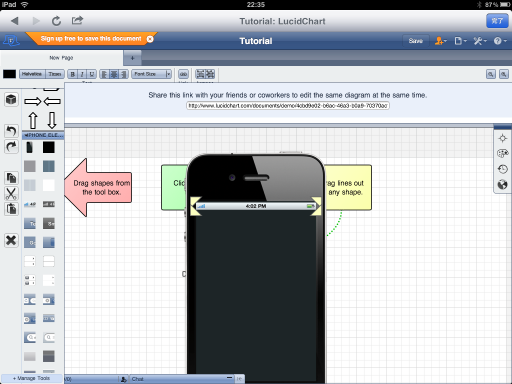Image resolution: width=512 pixels, height=384 pixels.
Task: Align text to the right
Action: click(x=123, y=74)
